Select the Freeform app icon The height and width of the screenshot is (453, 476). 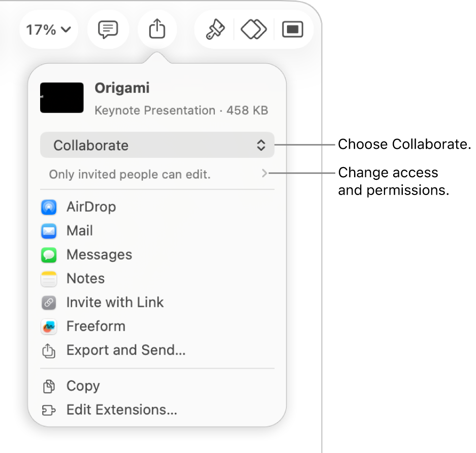point(49,326)
